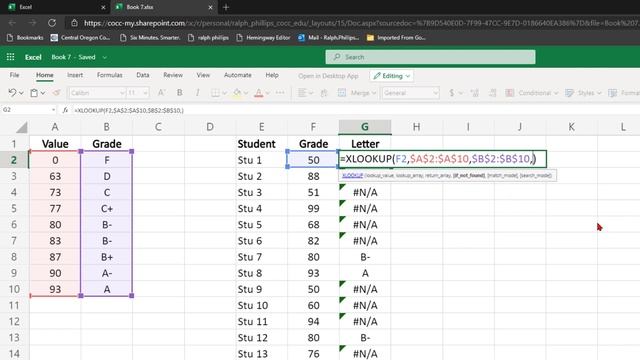Click cell A8 with value 87

[x=55, y=257]
